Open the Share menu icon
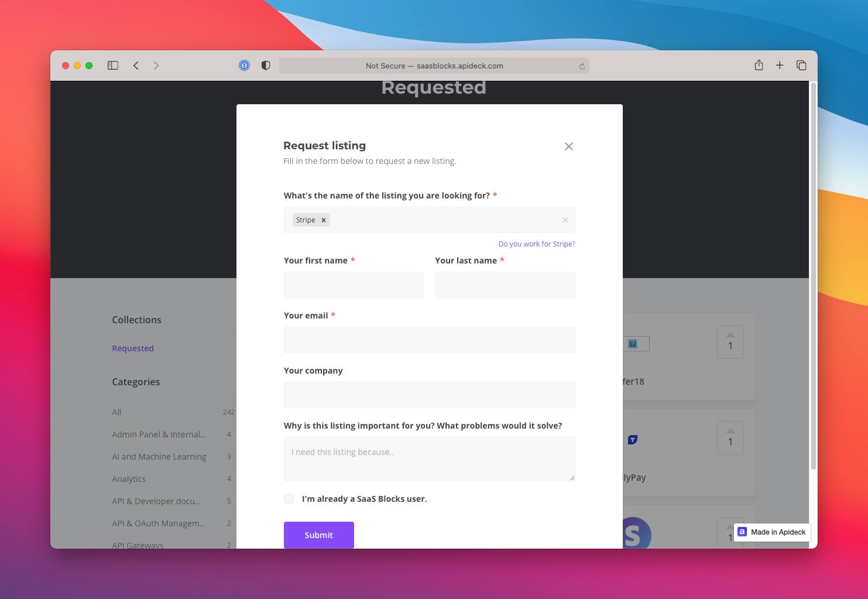This screenshot has height=599, width=868. (x=759, y=65)
